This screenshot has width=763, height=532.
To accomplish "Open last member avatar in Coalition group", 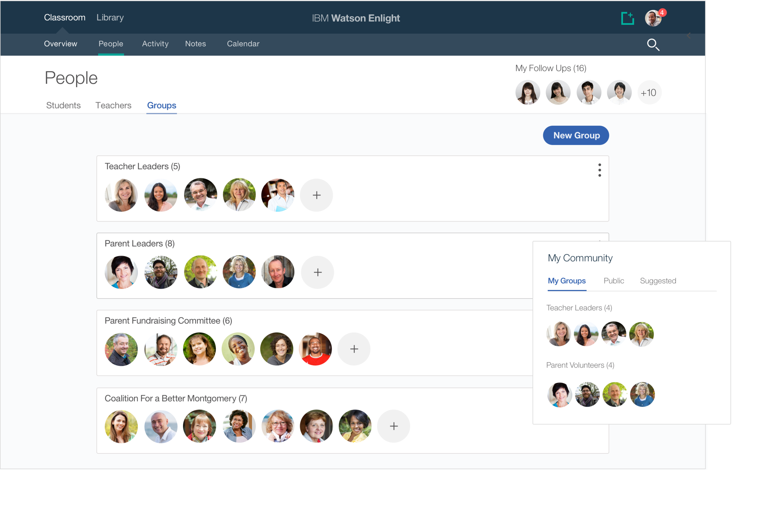I will (355, 426).
